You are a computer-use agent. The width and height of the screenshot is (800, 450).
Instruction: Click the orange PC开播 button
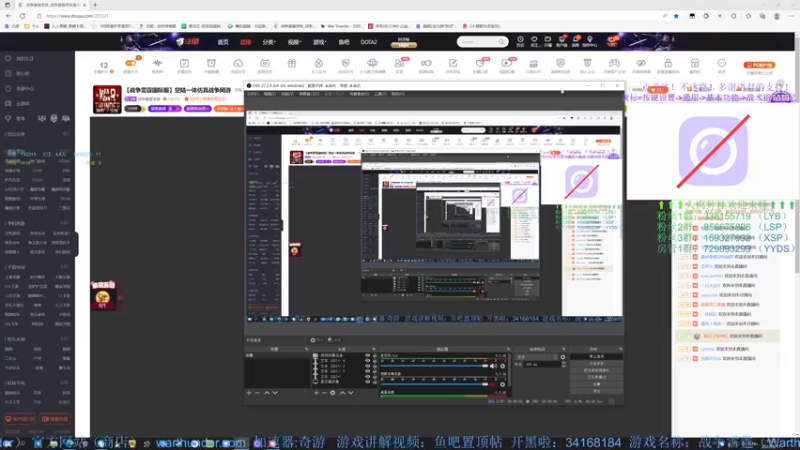coord(760,65)
